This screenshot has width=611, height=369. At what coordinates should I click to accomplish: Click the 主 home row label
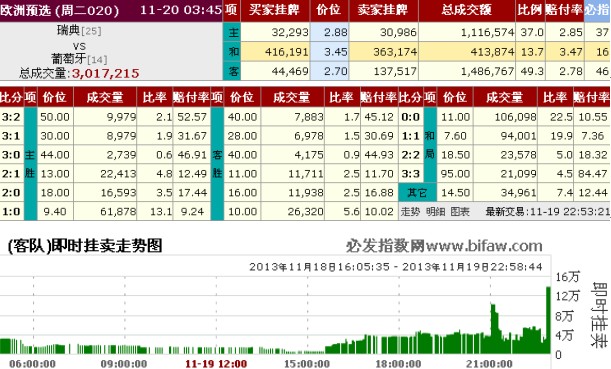(233, 32)
